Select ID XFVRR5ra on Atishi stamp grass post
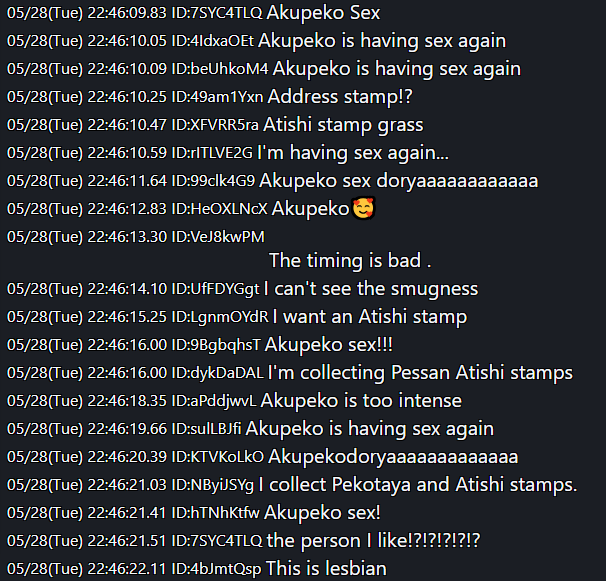The width and height of the screenshot is (606, 581). coord(215,125)
